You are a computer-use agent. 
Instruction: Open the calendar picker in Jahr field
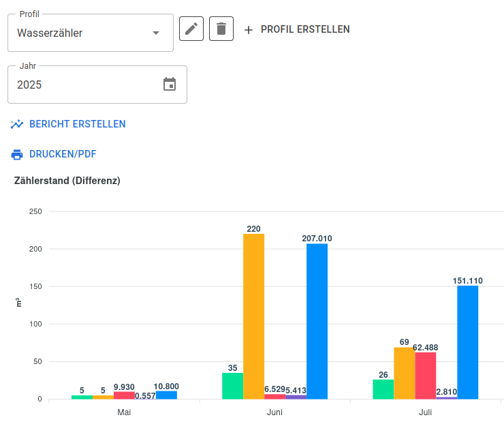coord(170,85)
